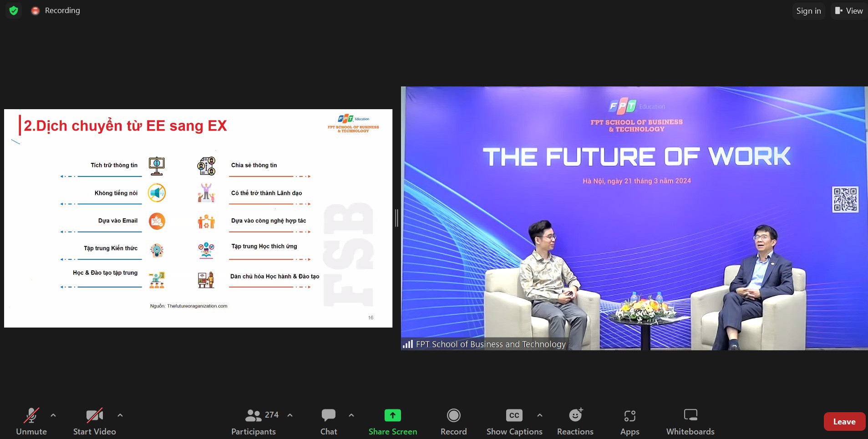The height and width of the screenshot is (439, 868).
Task: Click the speaker video panel
Action: point(635,218)
